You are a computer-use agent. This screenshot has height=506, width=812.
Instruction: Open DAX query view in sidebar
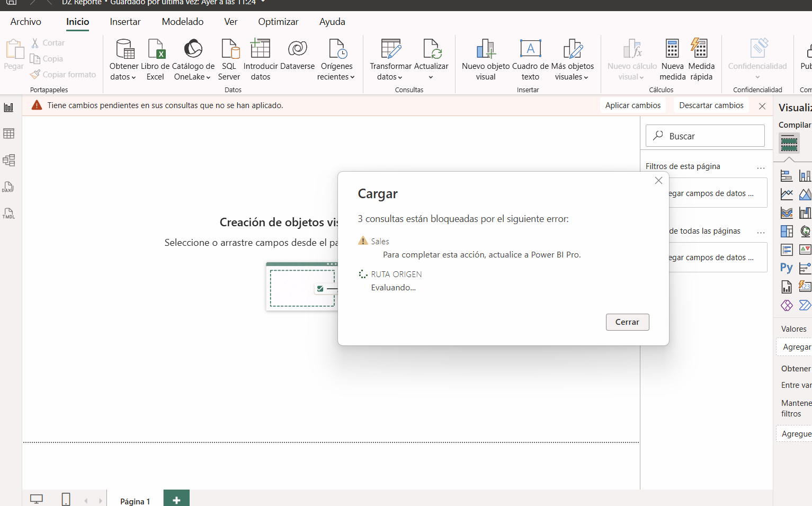coord(9,187)
